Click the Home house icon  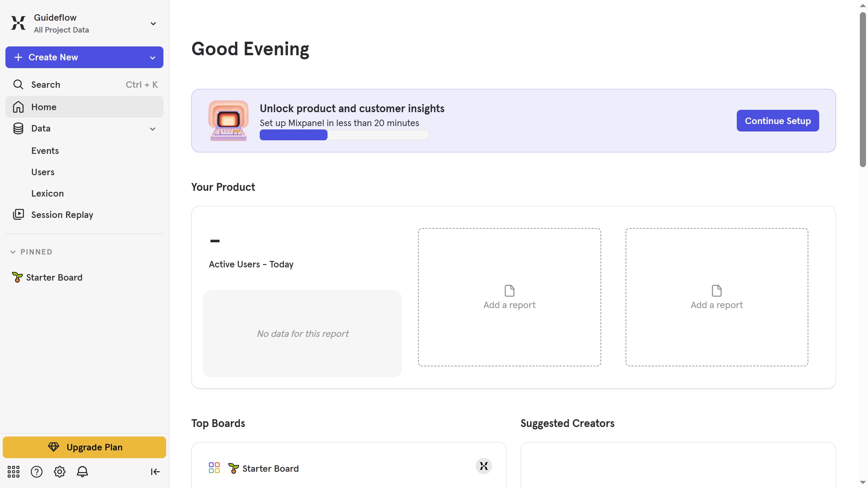(x=18, y=107)
